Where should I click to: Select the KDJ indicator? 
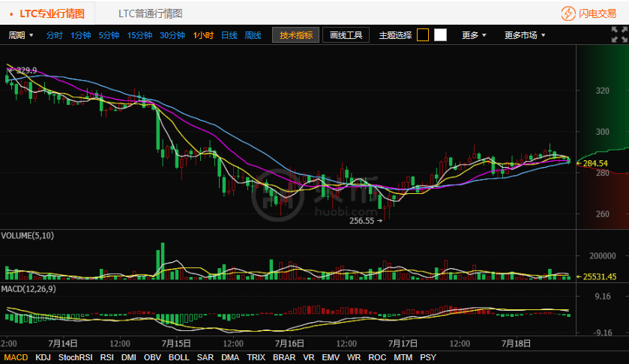pos(43,357)
